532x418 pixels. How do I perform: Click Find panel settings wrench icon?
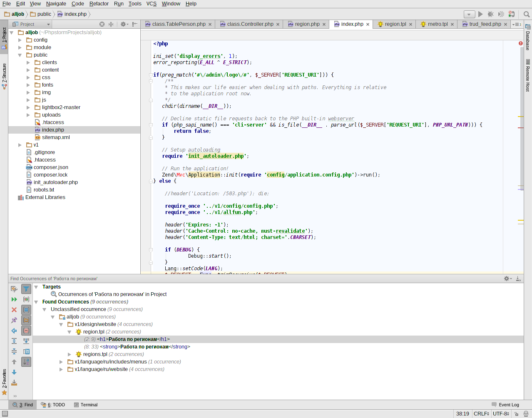(14, 289)
